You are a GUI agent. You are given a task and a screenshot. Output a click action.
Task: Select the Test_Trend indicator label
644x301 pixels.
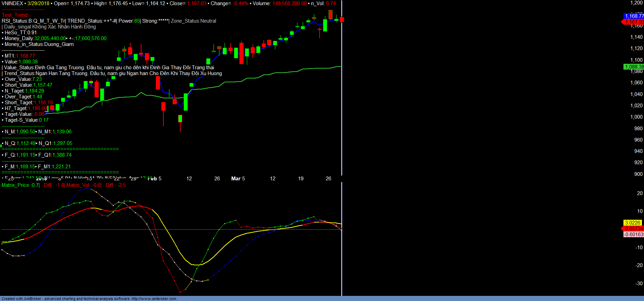point(15,15)
